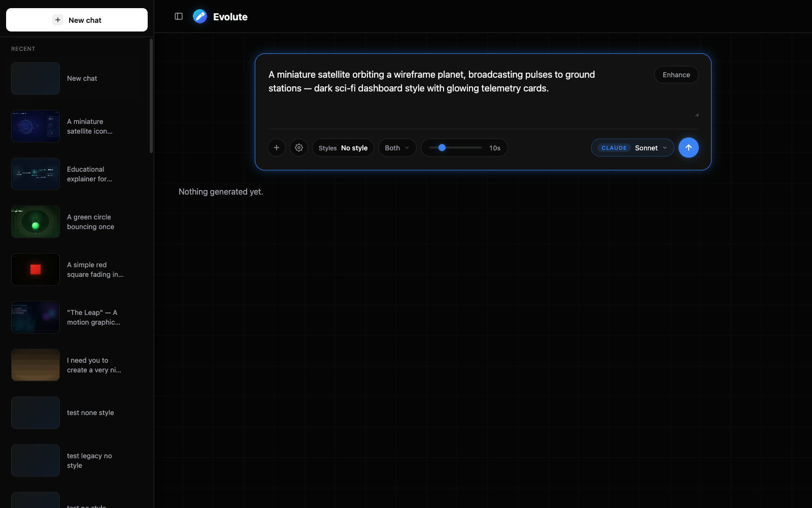Open the gear settings icon in prompt bar

click(299, 148)
